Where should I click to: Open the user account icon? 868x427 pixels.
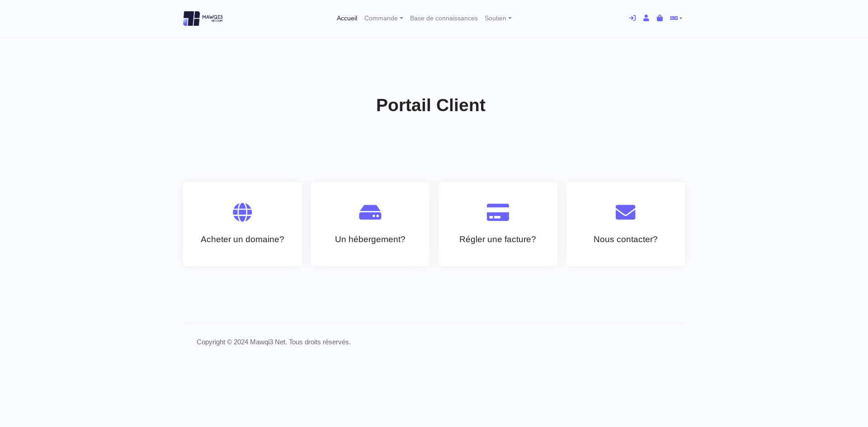point(646,18)
